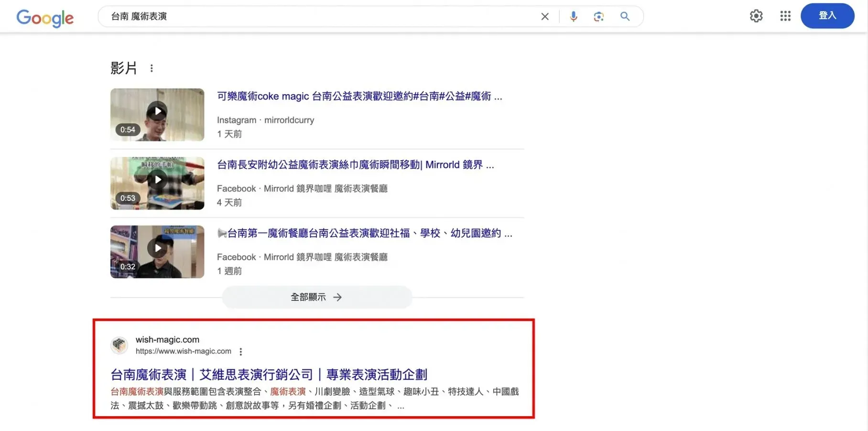Click the wish-magic.com site favicon
The height and width of the screenshot is (431, 868).
click(119, 345)
